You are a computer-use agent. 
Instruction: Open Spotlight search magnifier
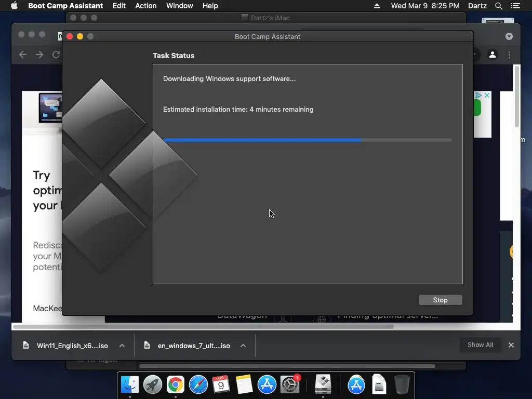pyautogui.click(x=498, y=6)
